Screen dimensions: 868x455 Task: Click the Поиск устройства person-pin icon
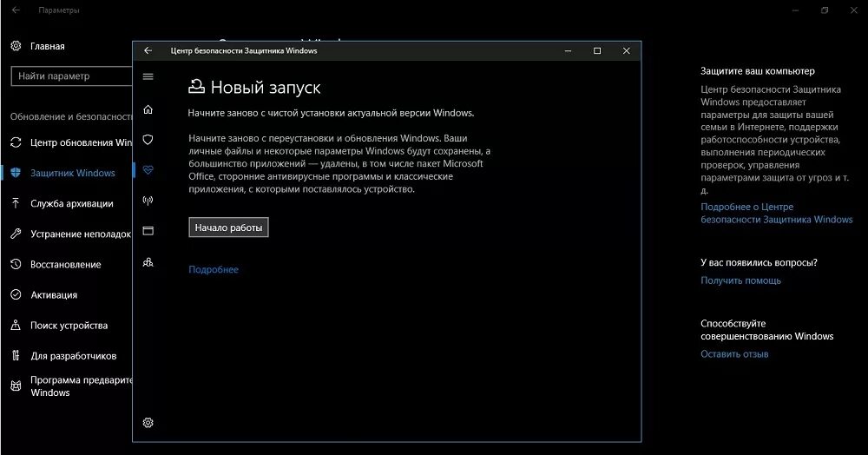16,325
